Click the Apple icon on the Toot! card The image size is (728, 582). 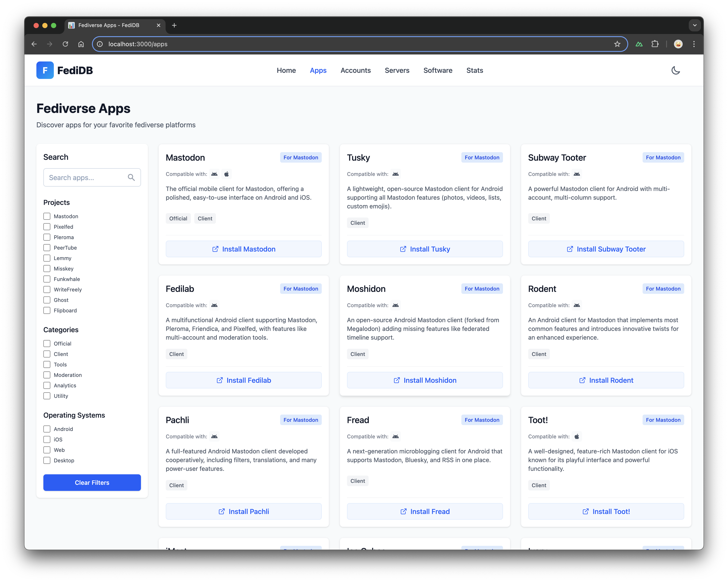coord(577,436)
